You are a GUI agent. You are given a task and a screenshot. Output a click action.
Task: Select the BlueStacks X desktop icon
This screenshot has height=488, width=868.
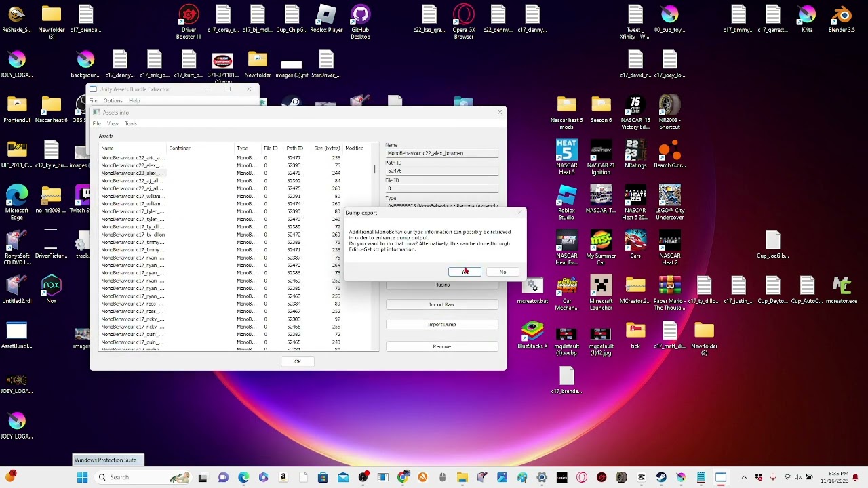(532, 335)
